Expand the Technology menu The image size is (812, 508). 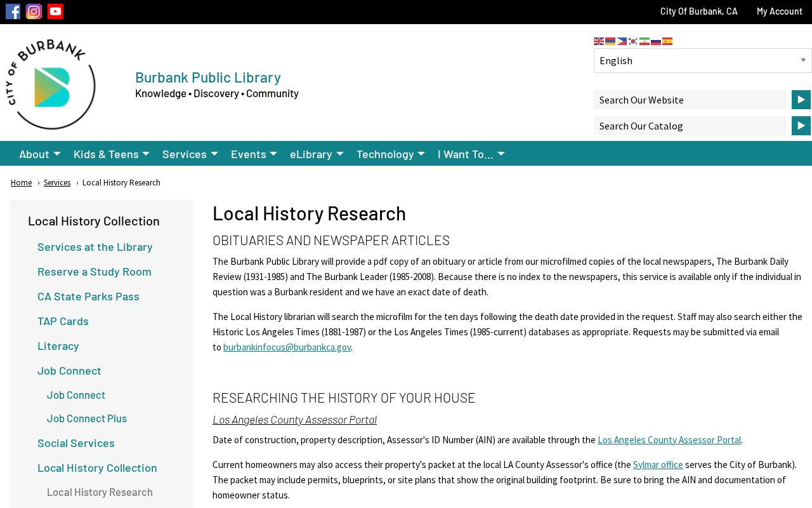pyautogui.click(x=391, y=154)
